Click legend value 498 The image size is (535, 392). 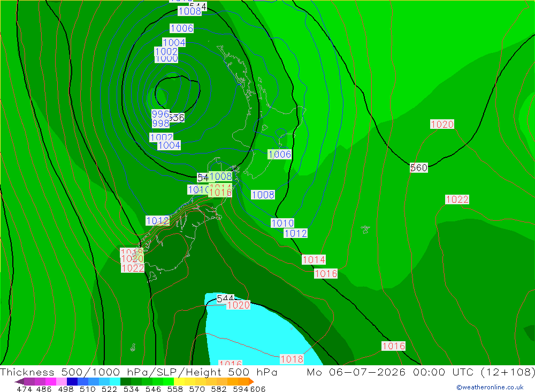(65, 389)
